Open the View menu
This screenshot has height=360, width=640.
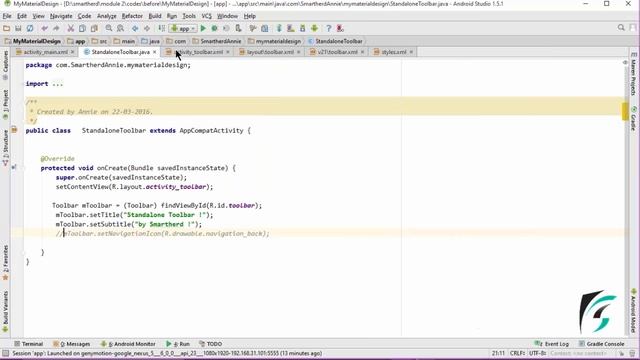point(38,16)
